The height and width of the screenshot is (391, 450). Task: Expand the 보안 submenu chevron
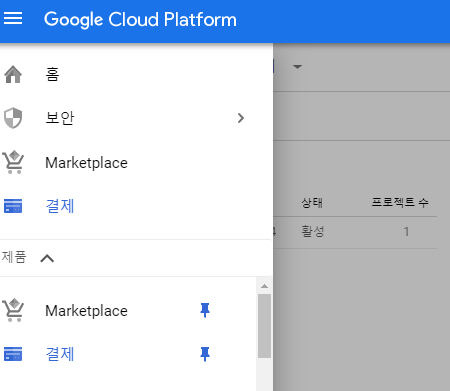[x=241, y=118]
